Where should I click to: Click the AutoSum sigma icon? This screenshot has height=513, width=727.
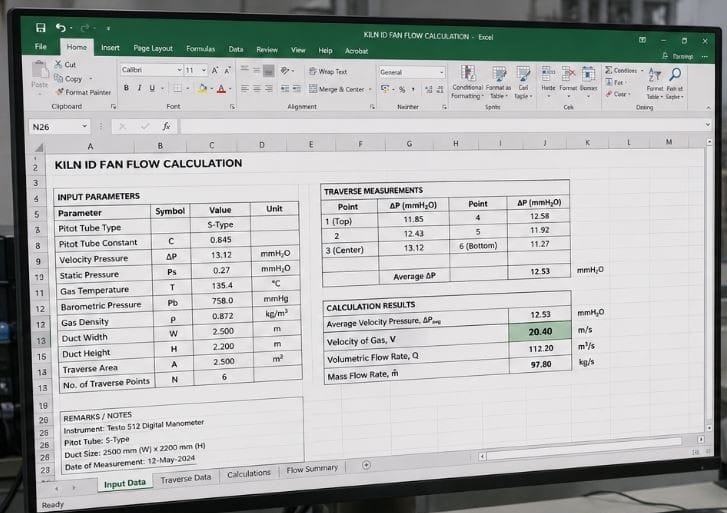(609, 70)
